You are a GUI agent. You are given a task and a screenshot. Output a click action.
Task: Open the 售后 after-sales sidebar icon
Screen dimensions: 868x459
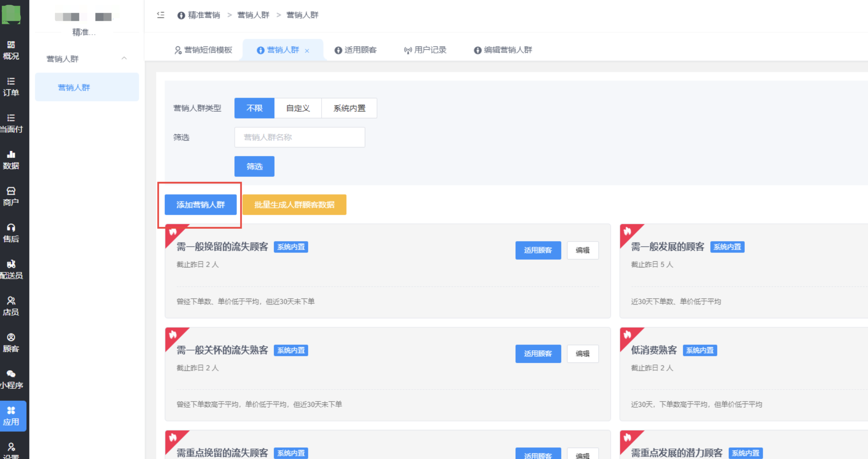pos(11,233)
